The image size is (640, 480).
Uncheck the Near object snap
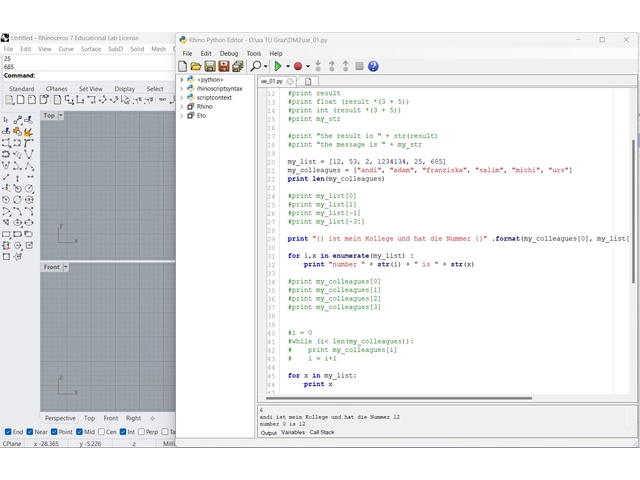pos(30,432)
